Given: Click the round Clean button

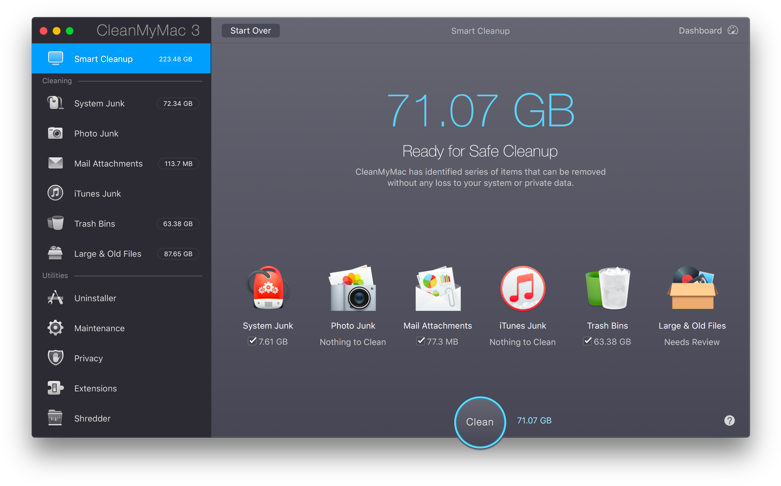Looking at the screenshot, I should coord(480,422).
